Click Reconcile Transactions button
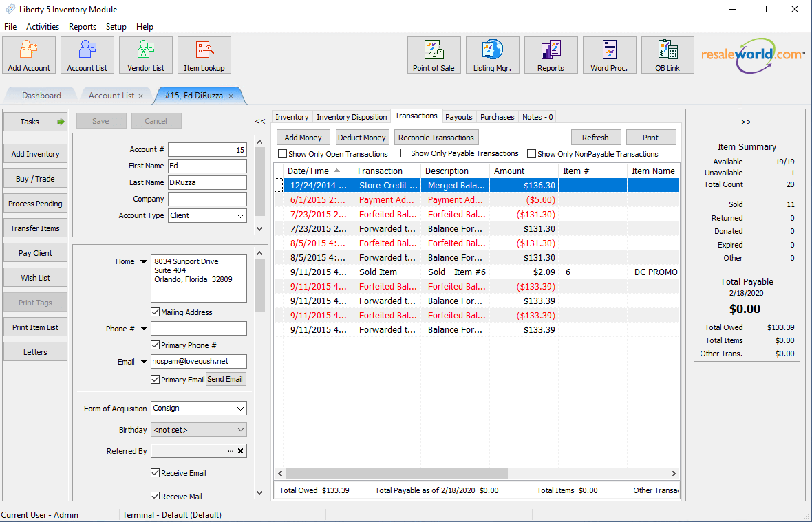The image size is (812, 522). click(x=436, y=138)
